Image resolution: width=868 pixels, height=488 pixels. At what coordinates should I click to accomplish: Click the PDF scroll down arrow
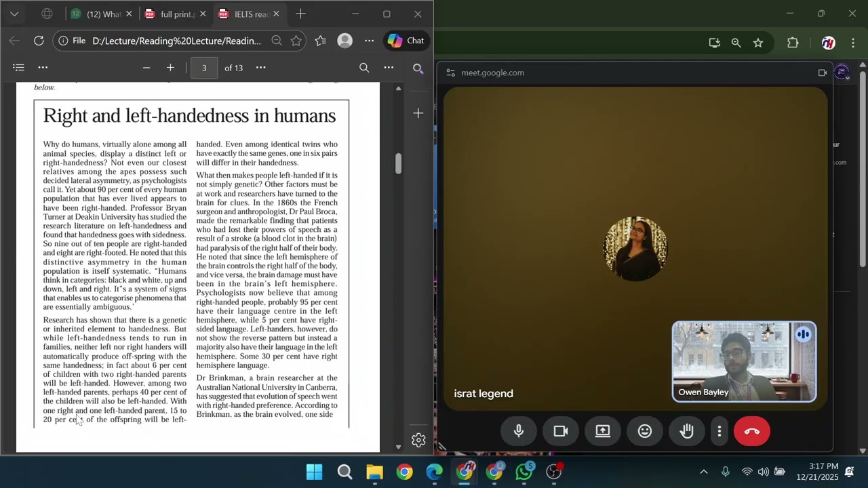[398, 447]
